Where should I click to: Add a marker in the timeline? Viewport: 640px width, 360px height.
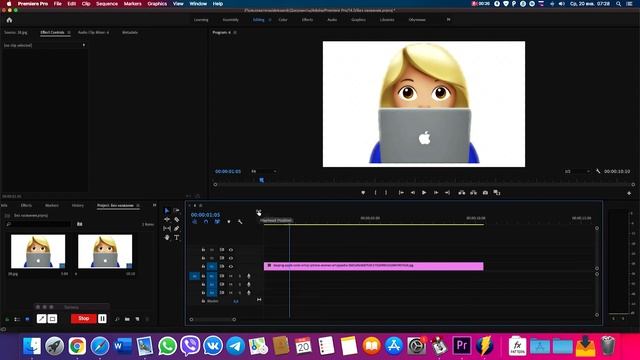point(229,222)
